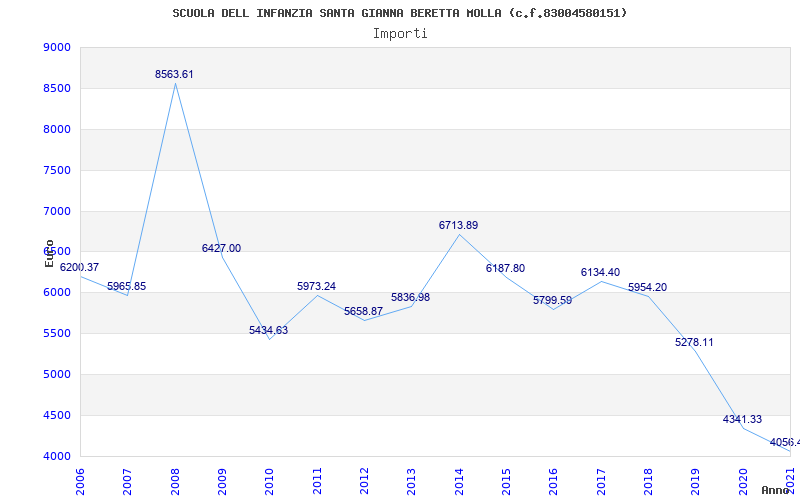Select the 2014 x-axis year label
Image resolution: width=800 pixels, height=500 pixels.
coord(459,479)
